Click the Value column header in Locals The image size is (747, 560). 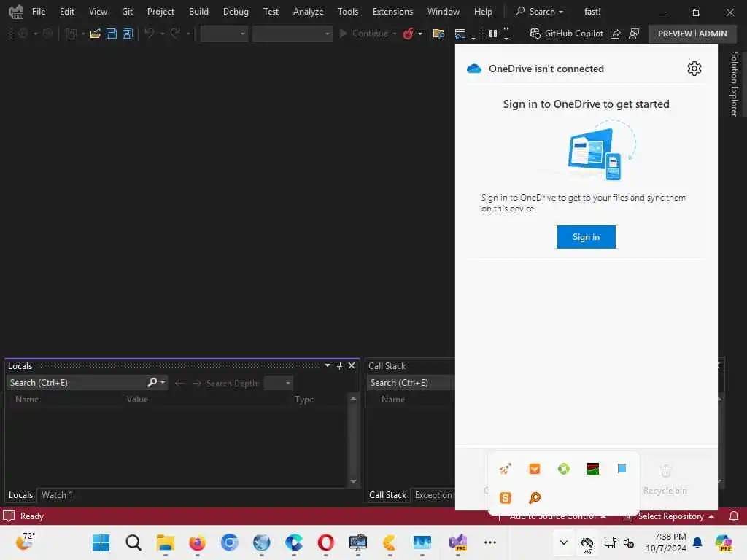tap(137, 400)
